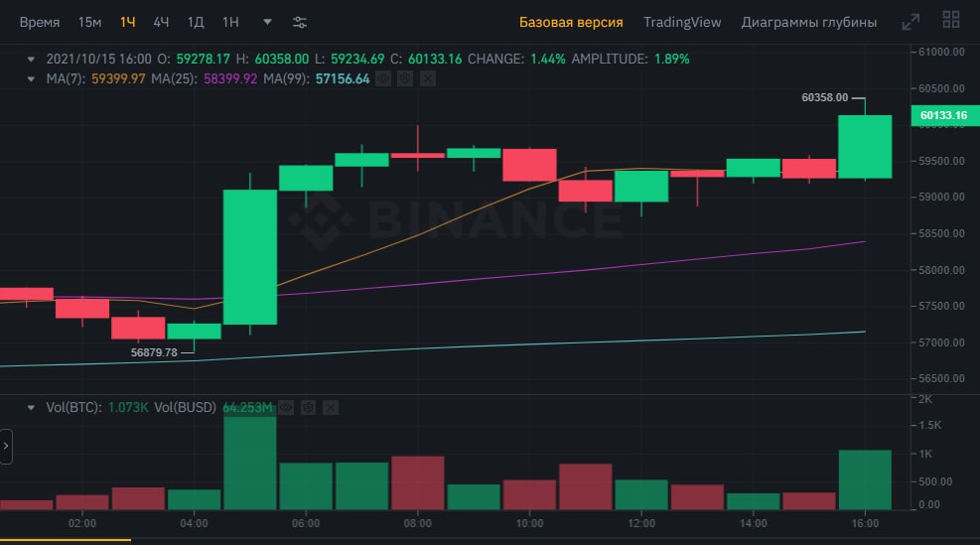Click the open price 59278.17

pos(204,59)
